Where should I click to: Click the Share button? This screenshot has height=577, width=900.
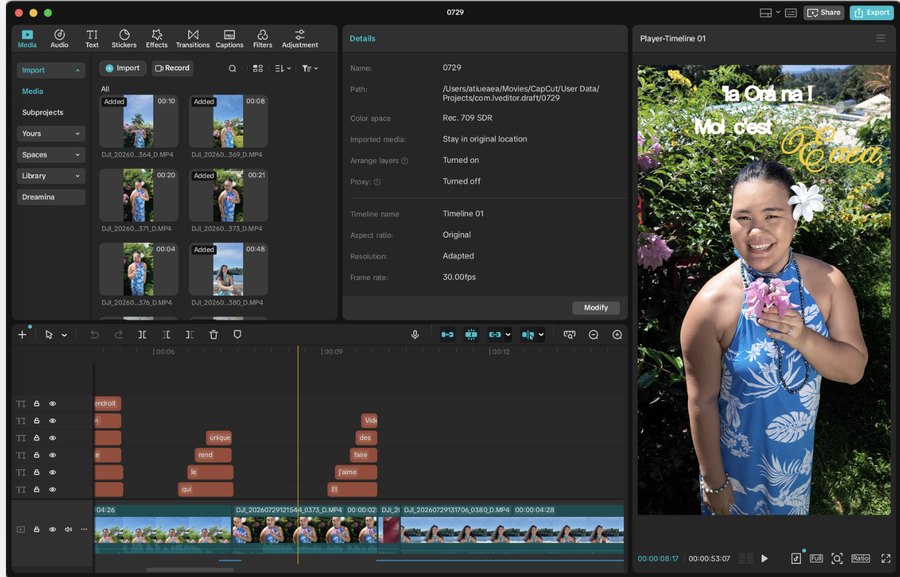pyautogui.click(x=824, y=13)
